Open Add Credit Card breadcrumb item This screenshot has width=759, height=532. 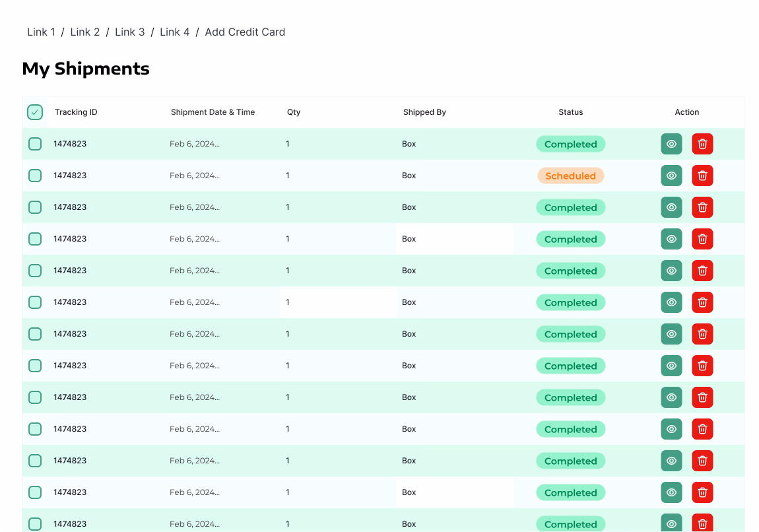point(245,32)
